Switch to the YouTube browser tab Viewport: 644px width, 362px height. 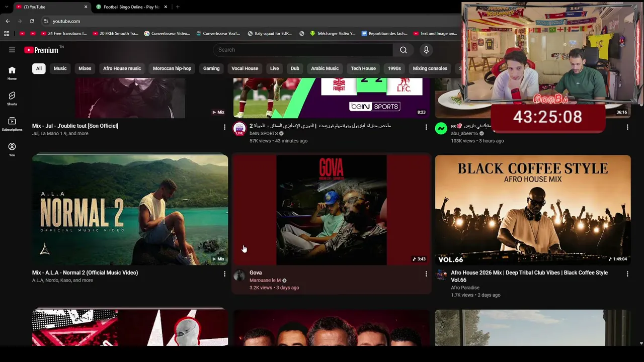(x=52, y=7)
